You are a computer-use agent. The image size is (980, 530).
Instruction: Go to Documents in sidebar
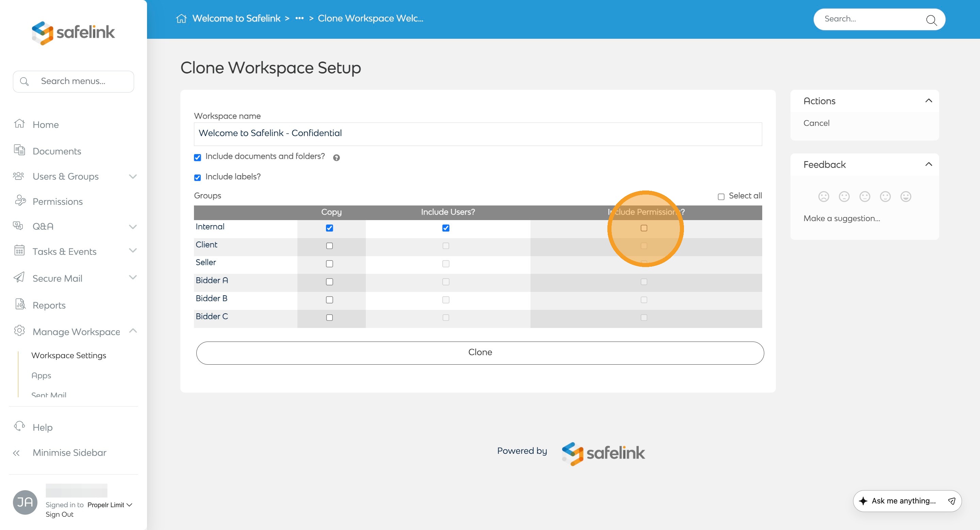(57, 151)
